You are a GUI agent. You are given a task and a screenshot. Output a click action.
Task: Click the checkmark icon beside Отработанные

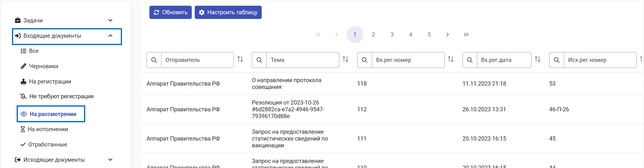click(23, 145)
